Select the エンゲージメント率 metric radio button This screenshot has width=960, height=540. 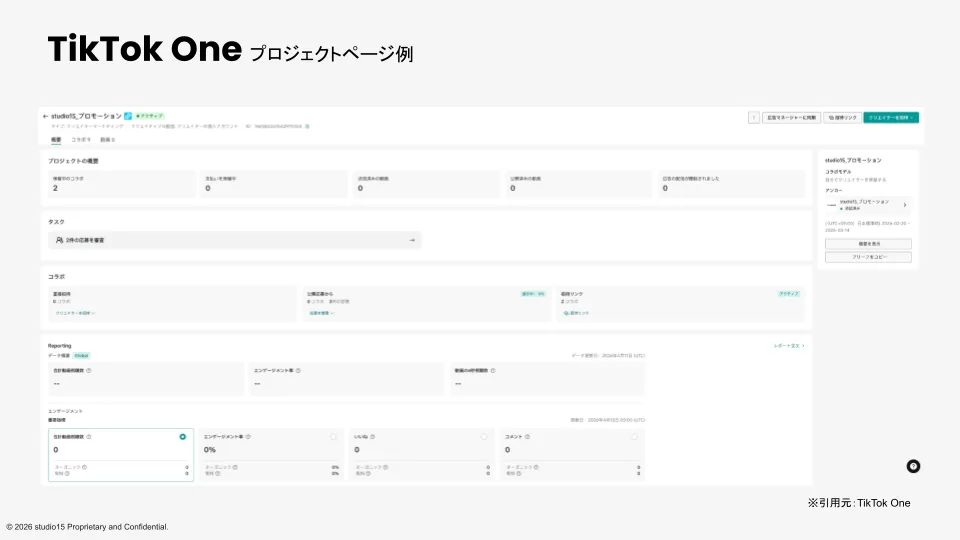tap(333, 436)
